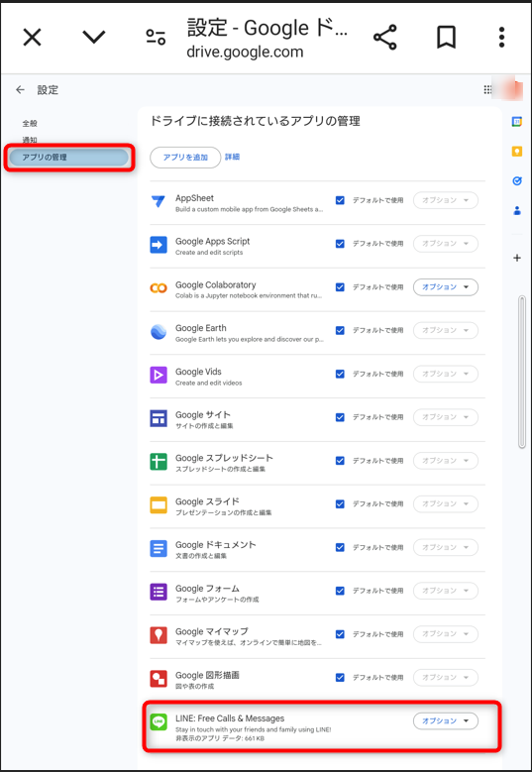Open オプション dropdown for Google スプレッドシート
This screenshot has width=532, height=772.
tap(446, 461)
